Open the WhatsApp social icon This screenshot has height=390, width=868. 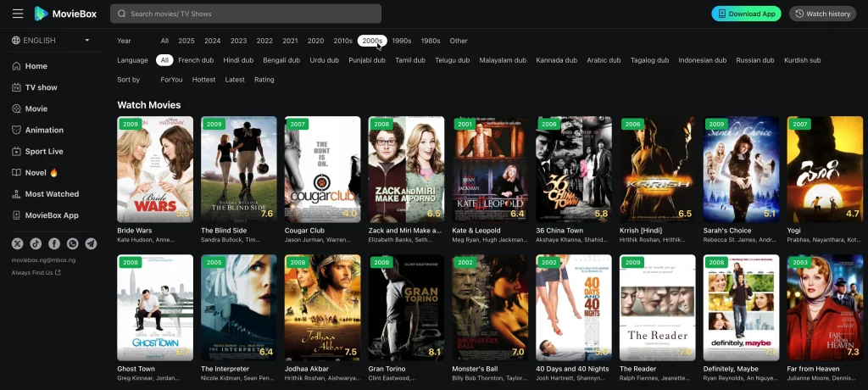tap(73, 244)
